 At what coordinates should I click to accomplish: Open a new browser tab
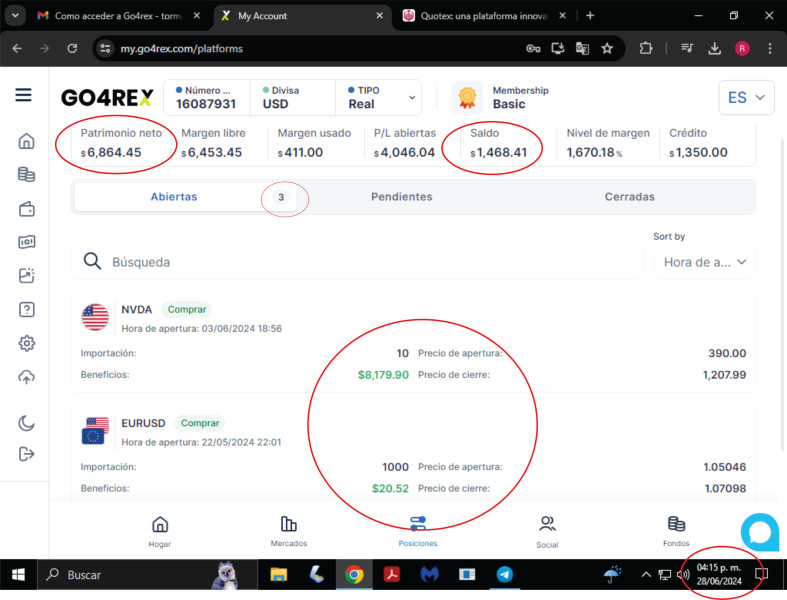coord(590,16)
